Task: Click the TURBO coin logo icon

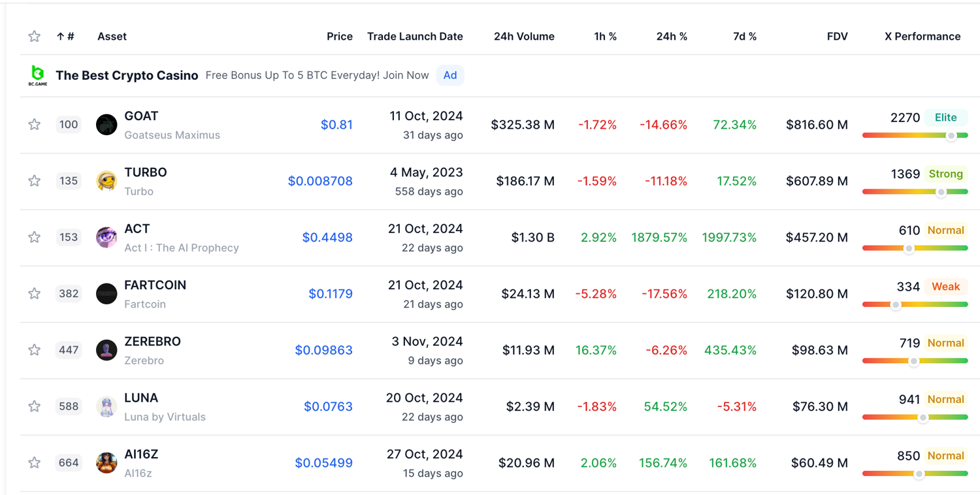Action: click(106, 181)
